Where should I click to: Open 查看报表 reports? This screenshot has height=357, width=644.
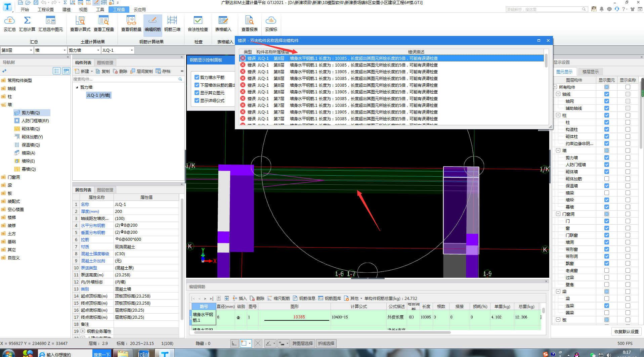250,24
